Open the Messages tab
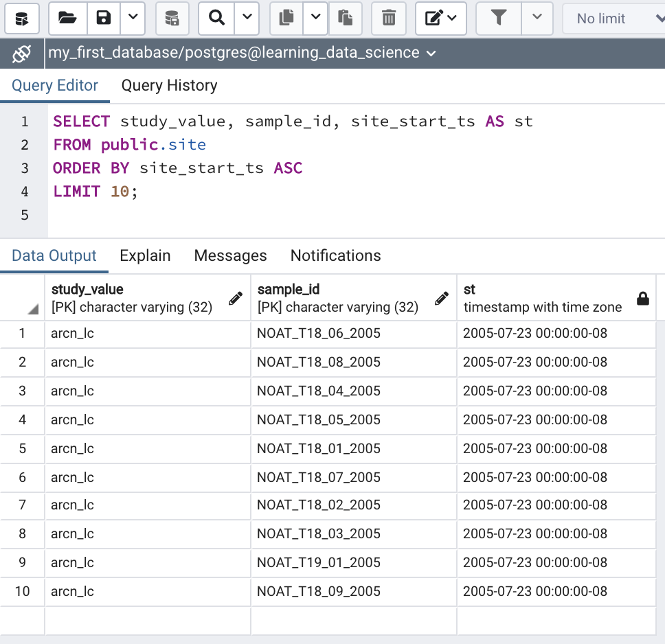The height and width of the screenshot is (644, 665). point(230,256)
